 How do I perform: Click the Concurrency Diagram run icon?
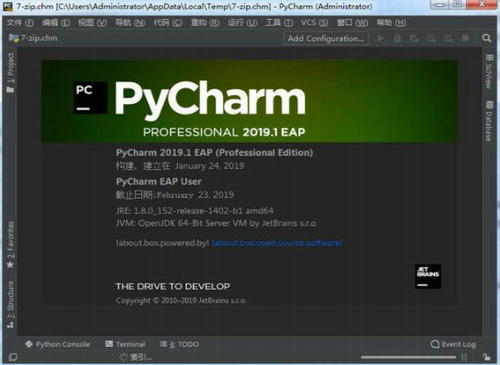pyautogui.click(x=448, y=38)
